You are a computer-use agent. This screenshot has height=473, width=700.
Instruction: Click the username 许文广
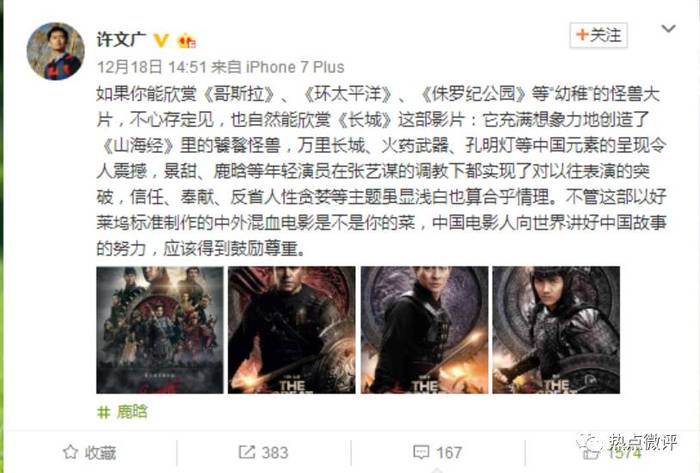coord(121,40)
